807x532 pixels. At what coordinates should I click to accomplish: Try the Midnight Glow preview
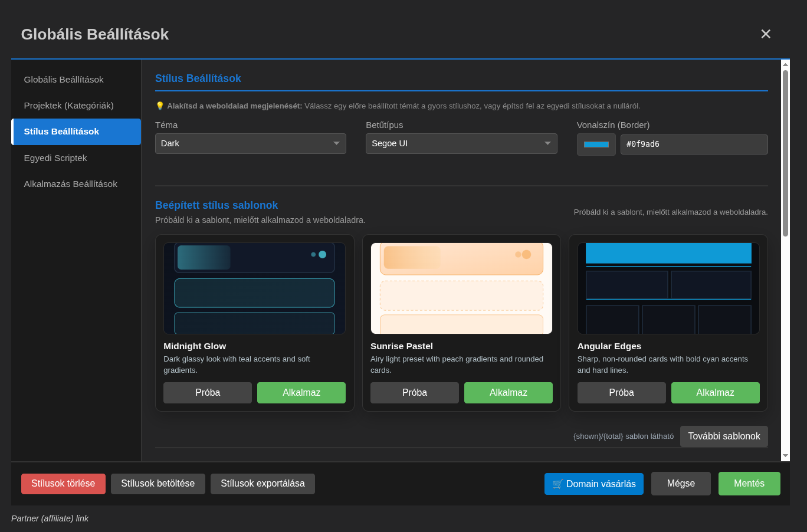tap(207, 393)
